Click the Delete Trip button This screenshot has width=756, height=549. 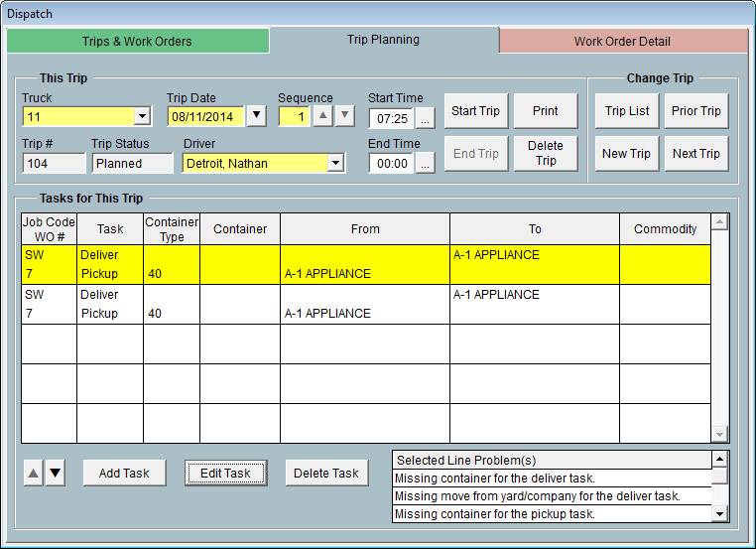(546, 154)
